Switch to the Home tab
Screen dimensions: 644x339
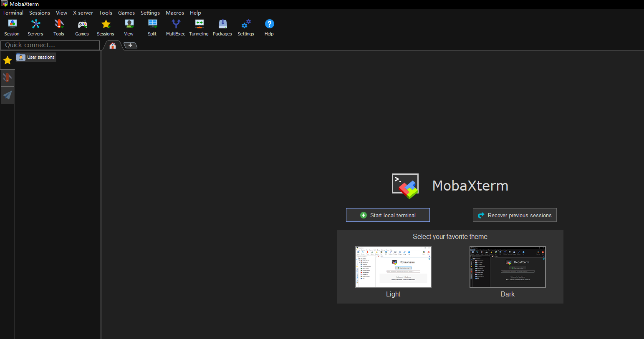point(113,45)
